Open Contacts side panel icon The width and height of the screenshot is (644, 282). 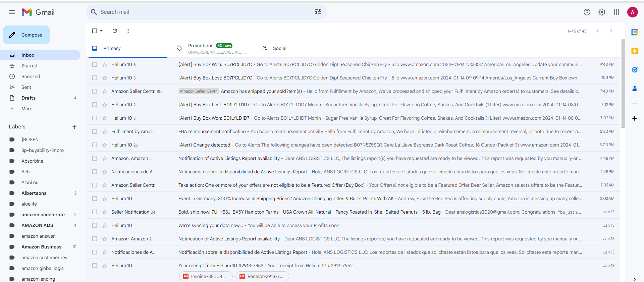635,89
